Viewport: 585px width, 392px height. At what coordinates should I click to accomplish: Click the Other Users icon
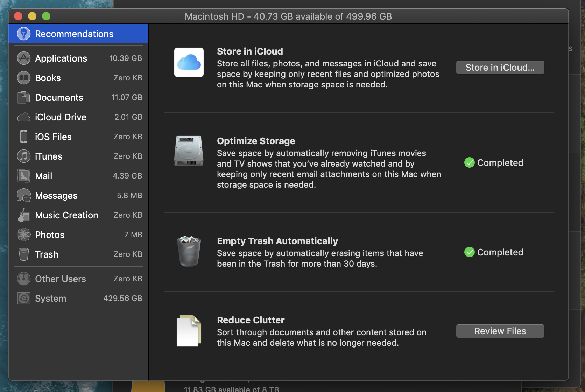coord(24,279)
